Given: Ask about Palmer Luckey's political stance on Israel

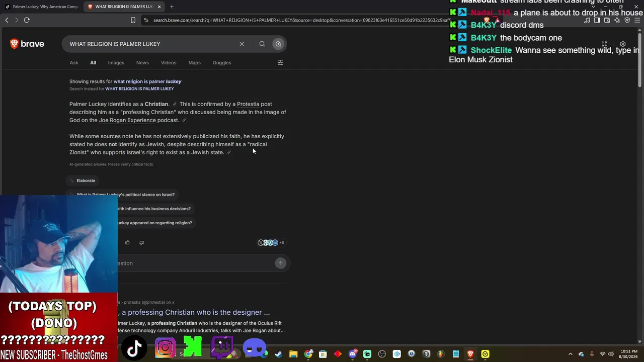Looking at the screenshot, I should pos(125,195).
